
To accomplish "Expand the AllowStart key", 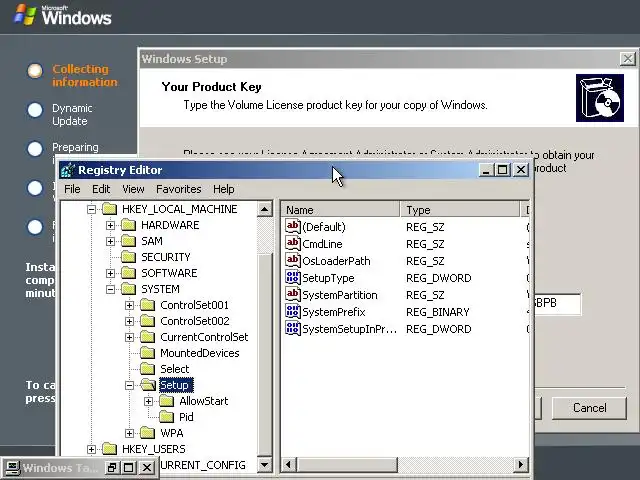I will coord(149,401).
